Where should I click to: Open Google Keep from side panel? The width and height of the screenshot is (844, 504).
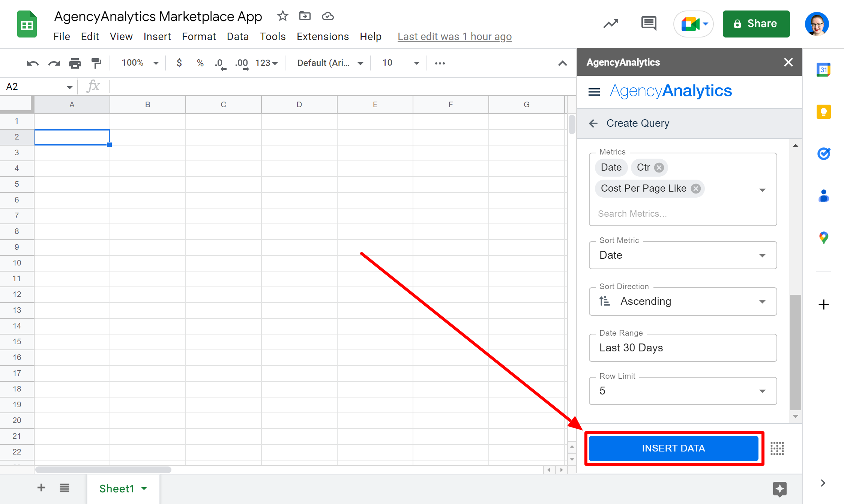[x=823, y=112]
